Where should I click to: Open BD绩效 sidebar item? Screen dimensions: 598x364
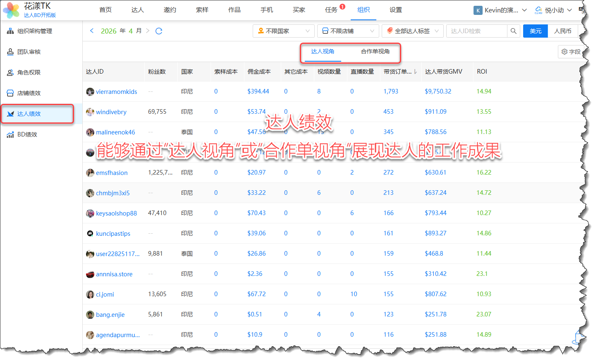[27, 134]
